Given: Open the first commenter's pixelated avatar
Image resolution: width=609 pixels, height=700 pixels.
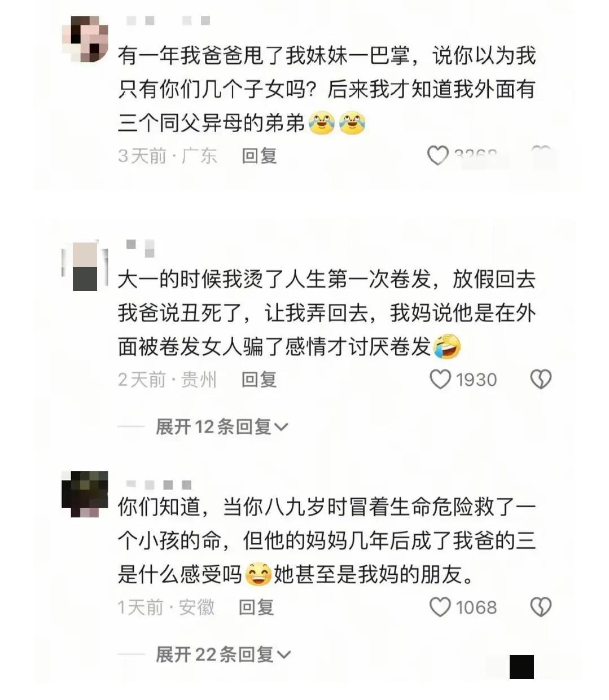Looking at the screenshot, I should [85, 39].
